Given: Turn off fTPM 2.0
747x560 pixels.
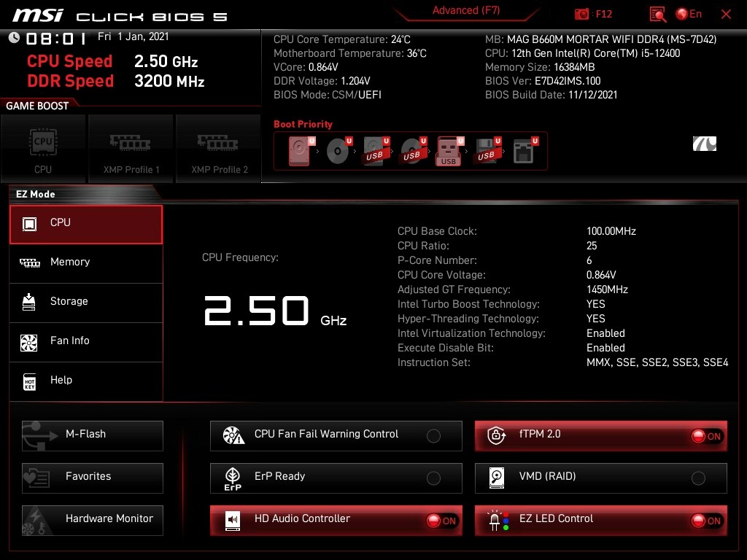Looking at the screenshot, I should pyautogui.click(x=601, y=436).
